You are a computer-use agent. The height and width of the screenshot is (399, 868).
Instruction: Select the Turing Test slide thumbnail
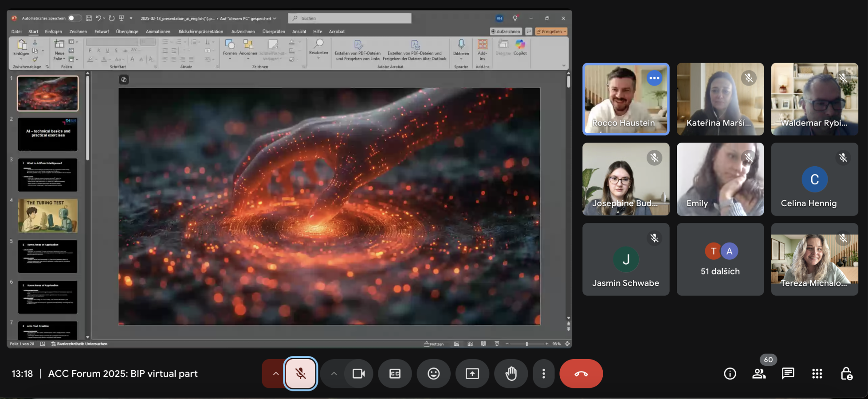pos(48,215)
